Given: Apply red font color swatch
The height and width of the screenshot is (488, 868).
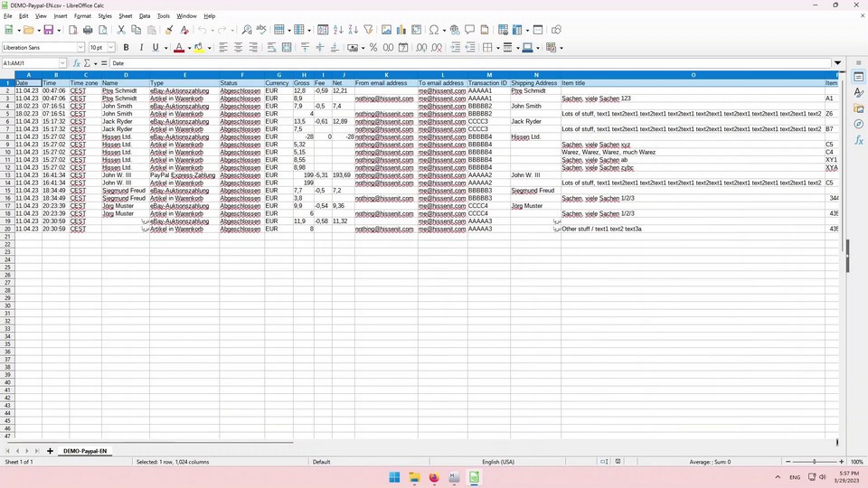Looking at the screenshot, I should click(179, 48).
